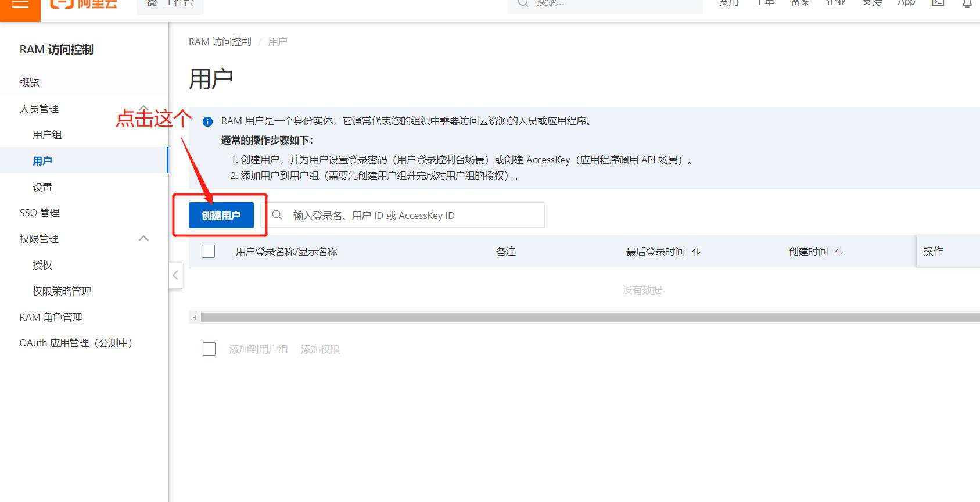980x502 pixels.
Task: Click the 添加权限 bulk action
Action: pos(320,349)
